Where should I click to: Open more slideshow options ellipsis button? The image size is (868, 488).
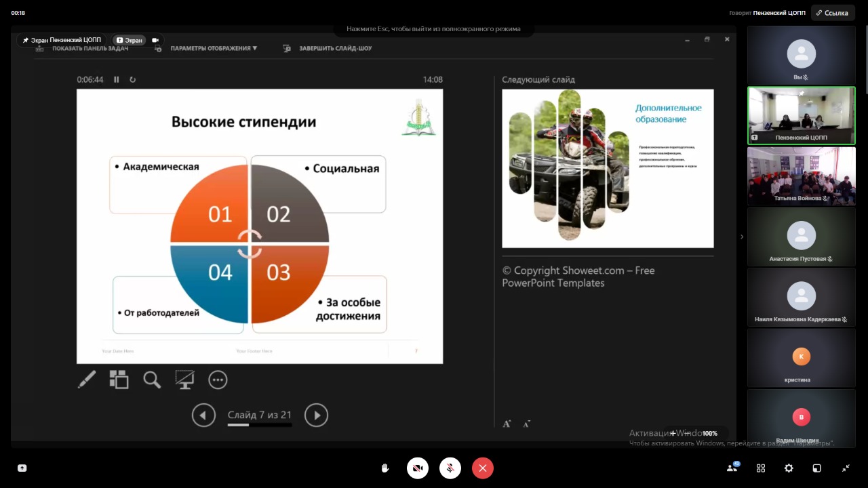218,380
